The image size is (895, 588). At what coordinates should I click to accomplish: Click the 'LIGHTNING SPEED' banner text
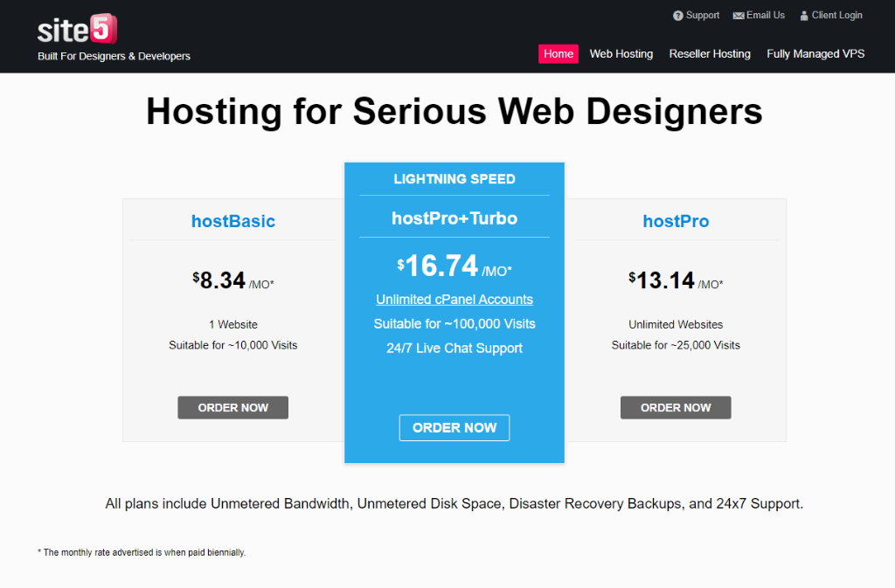454,179
